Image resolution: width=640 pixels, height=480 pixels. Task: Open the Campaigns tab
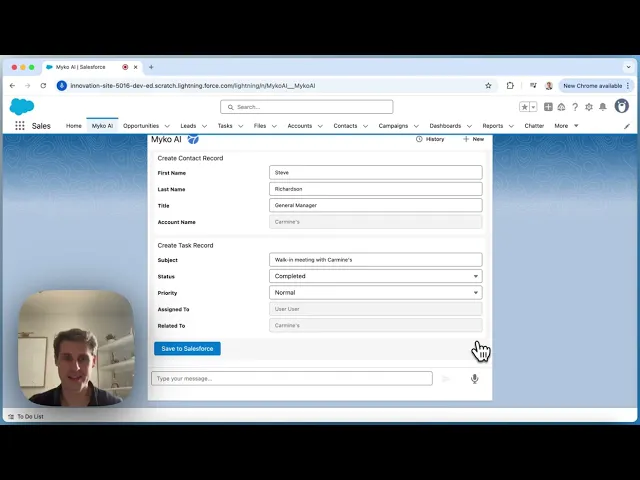click(393, 126)
